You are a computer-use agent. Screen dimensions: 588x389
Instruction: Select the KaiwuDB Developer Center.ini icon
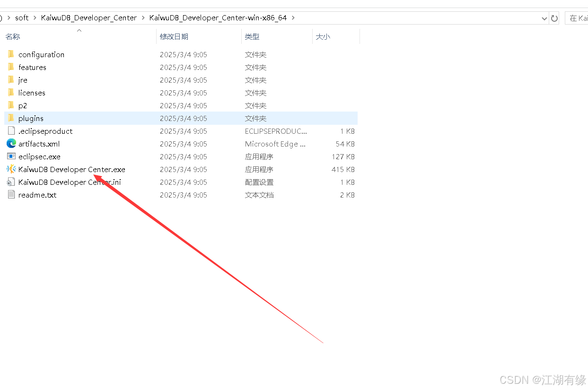[x=11, y=182]
